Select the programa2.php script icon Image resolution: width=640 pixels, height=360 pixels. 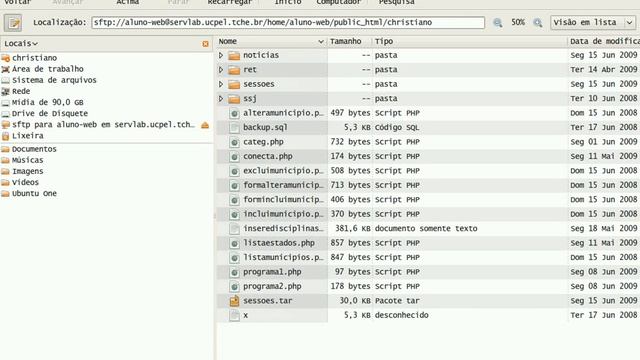[x=234, y=287]
